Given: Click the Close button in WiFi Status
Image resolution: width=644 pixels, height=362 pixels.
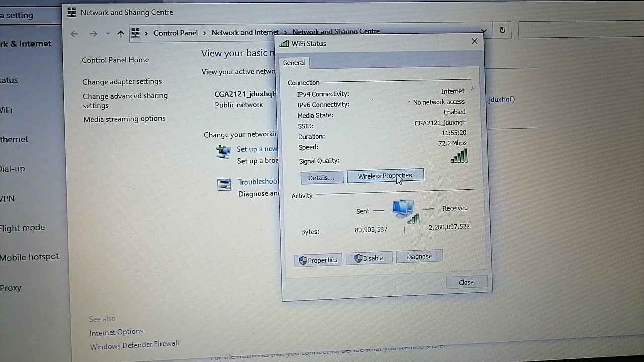Looking at the screenshot, I should click(x=466, y=282).
